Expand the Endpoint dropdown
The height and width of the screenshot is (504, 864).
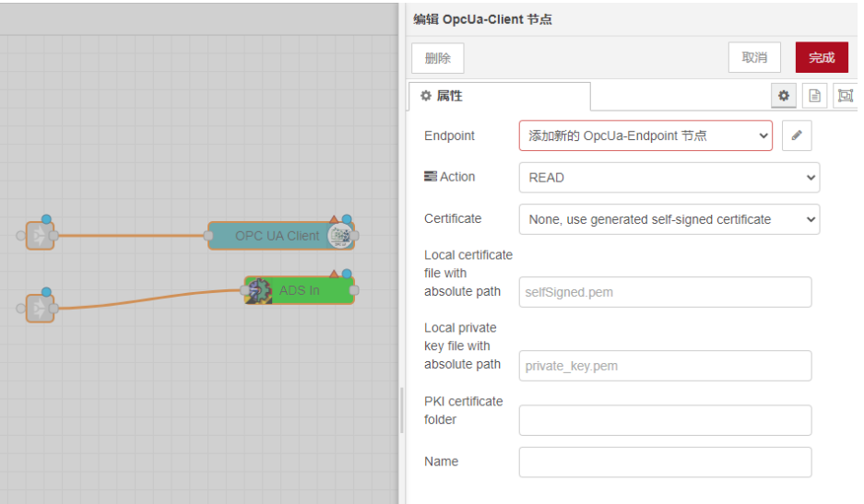645,136
